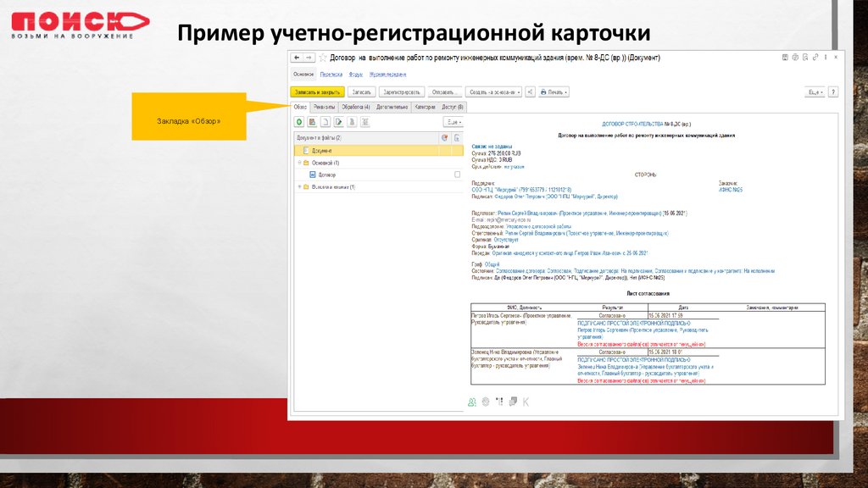Select the Договор file in the tree
868x488 pixels.
point(326,175)
